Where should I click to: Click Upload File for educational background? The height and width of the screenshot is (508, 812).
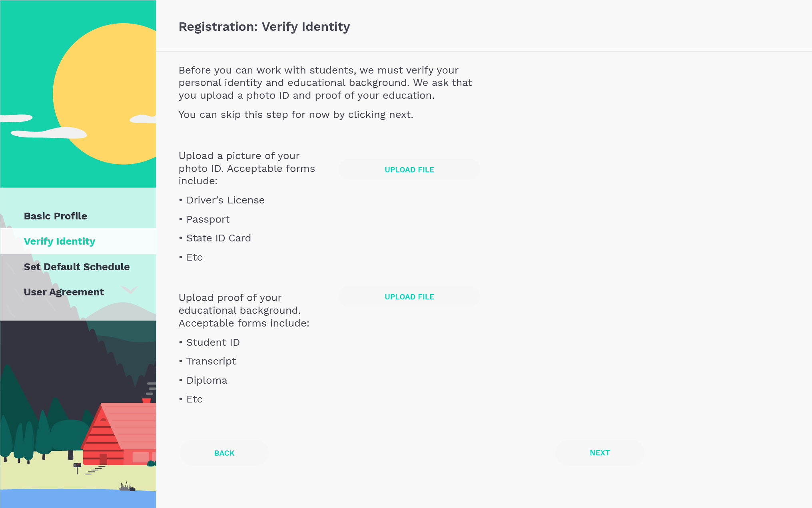409,297
